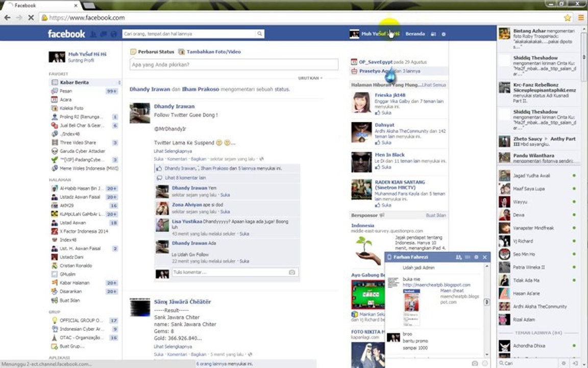Click the camera icon in comment box

292,272
